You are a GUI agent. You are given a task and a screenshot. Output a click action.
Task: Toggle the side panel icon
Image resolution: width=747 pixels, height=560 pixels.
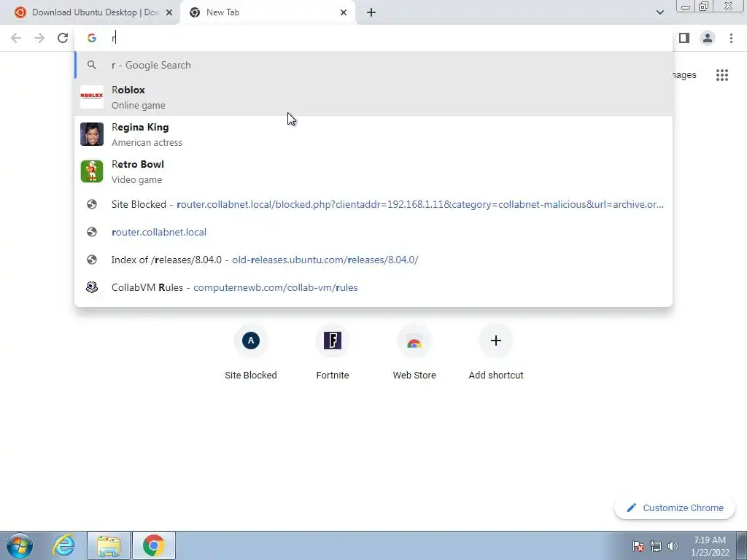pyautogui.click(x=684, y=38)
